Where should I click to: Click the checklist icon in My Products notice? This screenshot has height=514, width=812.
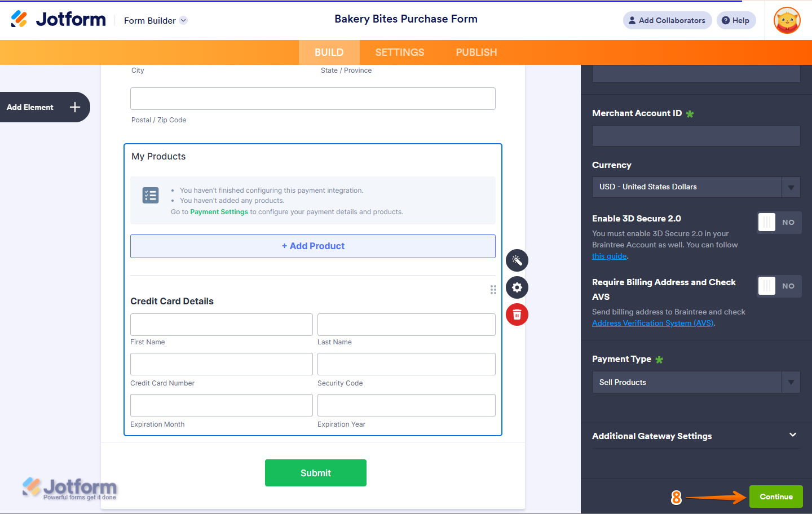click(151, 196)
